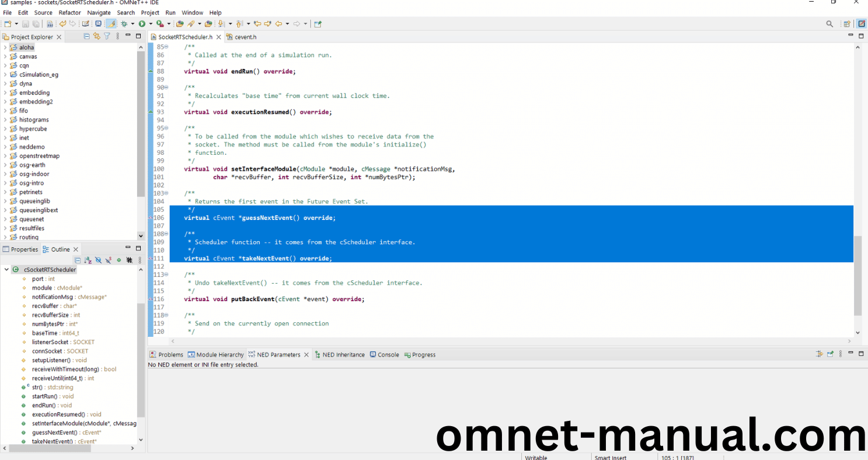This screenshot has width=868, height=460.
Task: Toggle Hide Fields in the Outline view
Action: pos(98,260)
